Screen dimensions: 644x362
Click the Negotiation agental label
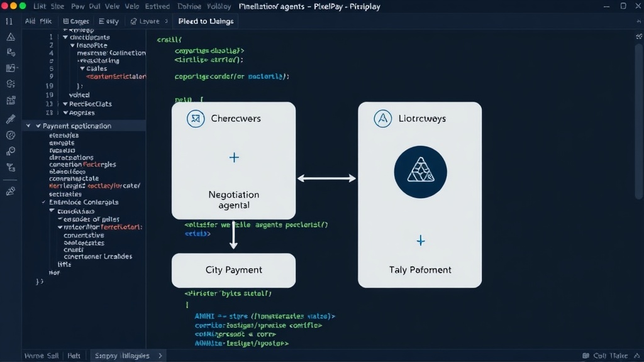pyautogui.click(x=234, y=200)
